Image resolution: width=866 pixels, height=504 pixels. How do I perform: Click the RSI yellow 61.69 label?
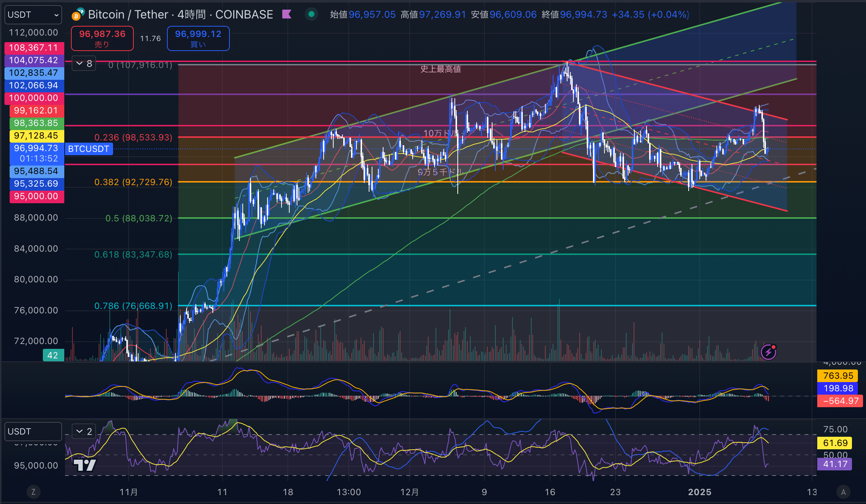tap(835, 443)
